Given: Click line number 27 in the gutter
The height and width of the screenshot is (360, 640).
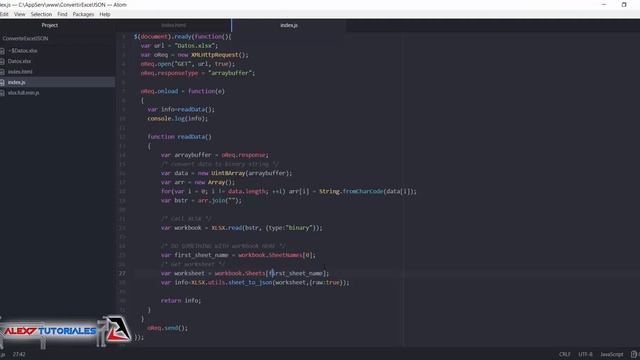Looking at the screenshot, I should tap(122, 273).
